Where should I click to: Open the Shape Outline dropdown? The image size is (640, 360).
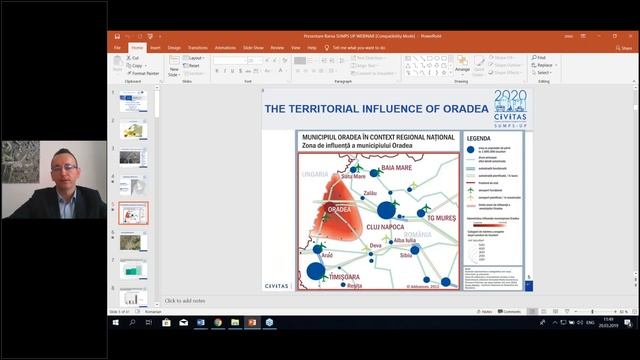pos(505,65)
